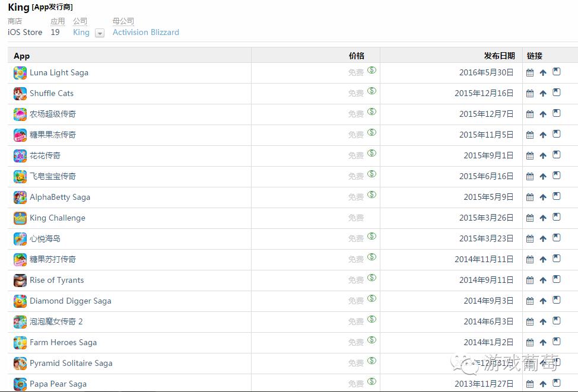The width and height of the screenshot is (578, 392).
Task: Click the up-arrow rank icon for 花花传奇
Action: pos(542,156)
